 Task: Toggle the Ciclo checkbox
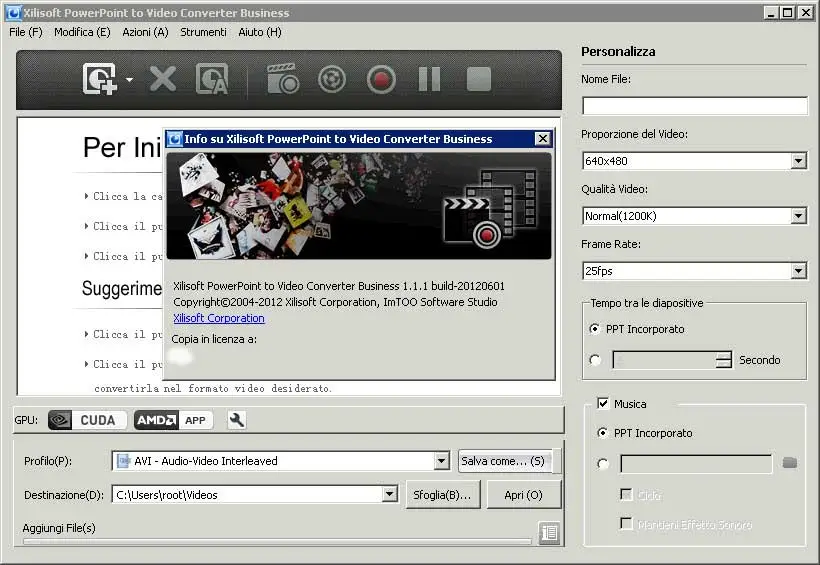pyautogui.click(x=626, y=494)
